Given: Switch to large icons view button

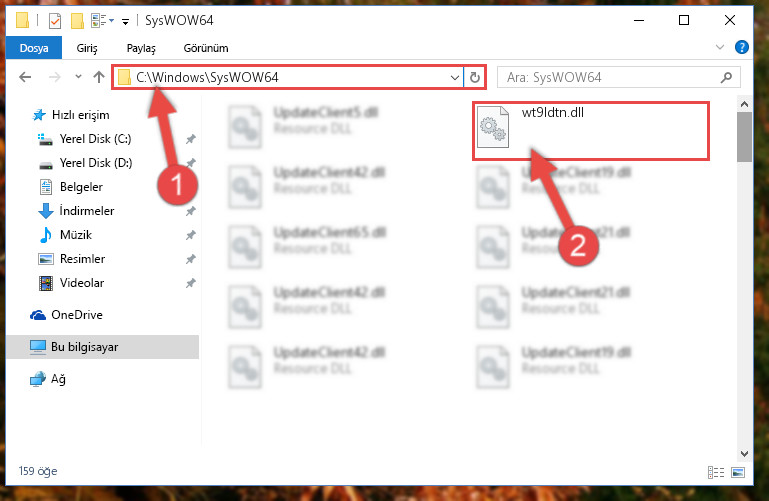Looking at the screenshot, I should 738,472.
